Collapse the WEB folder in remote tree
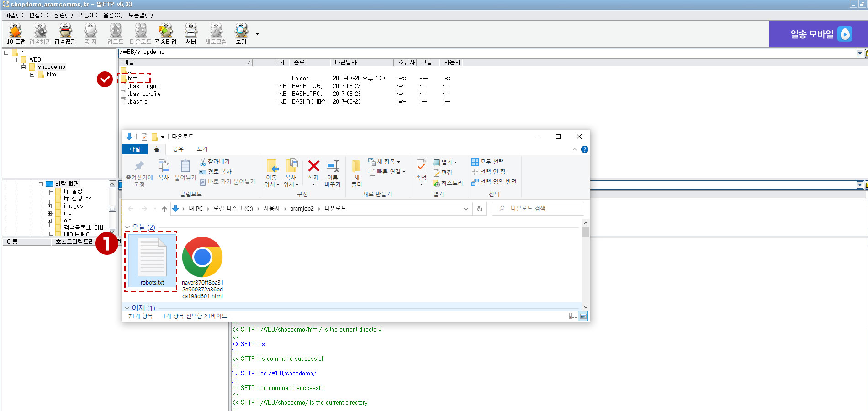This screenshot has height=411, width=868. 15,60
